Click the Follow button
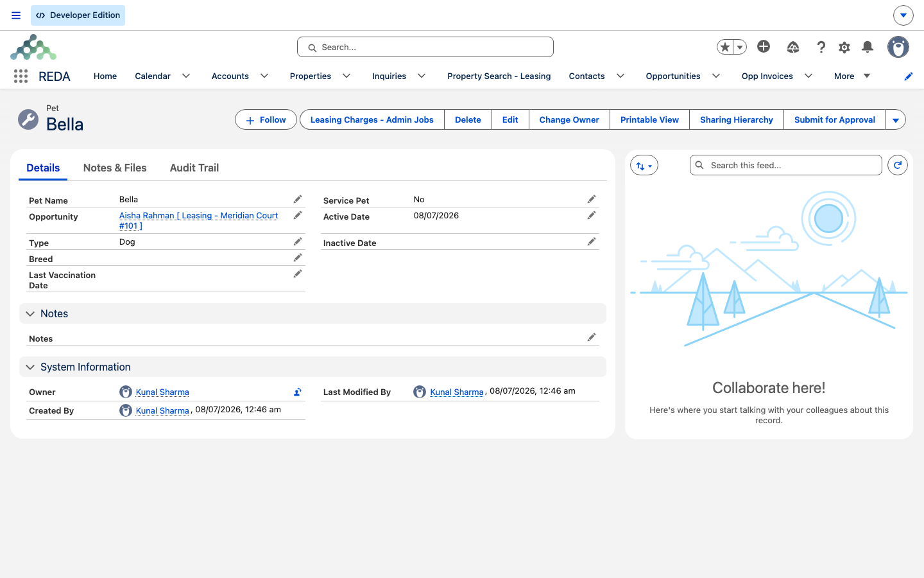 266,119
